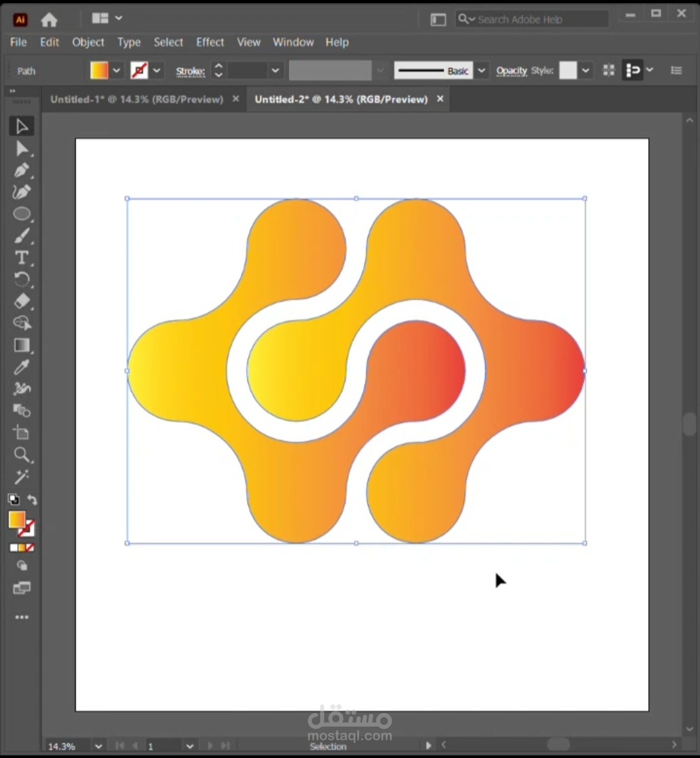Select the Selection tool arrow

[21, 126]
